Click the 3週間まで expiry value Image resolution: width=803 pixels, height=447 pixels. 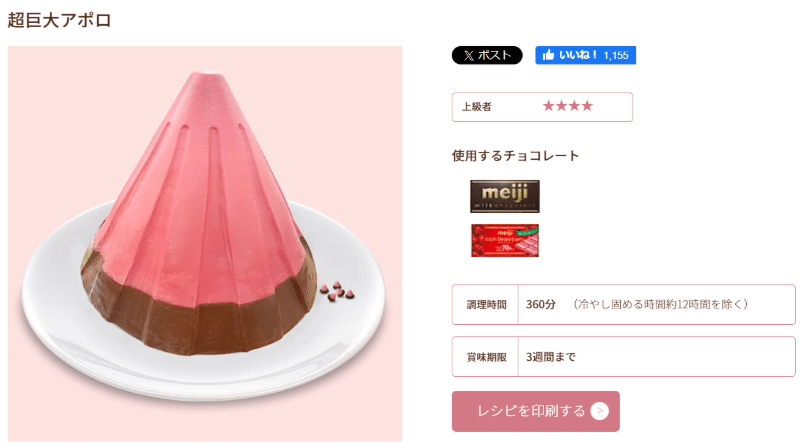(551, 357)
